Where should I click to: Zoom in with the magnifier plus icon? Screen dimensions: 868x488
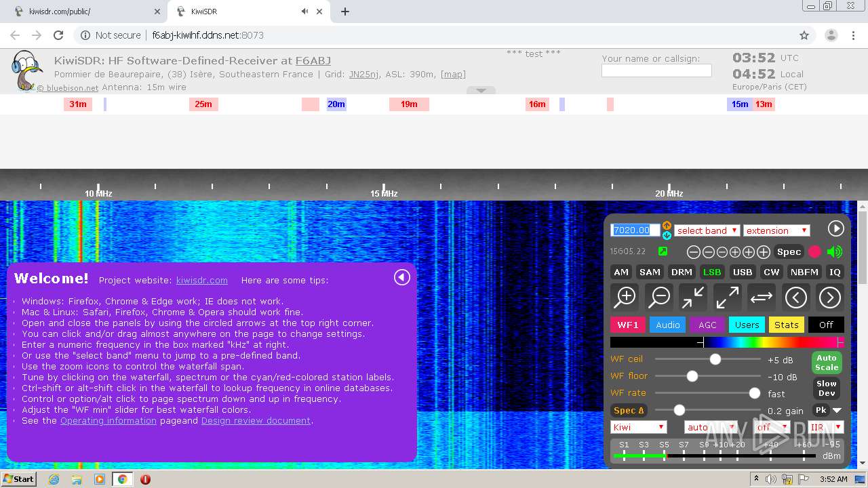pyautogui.click(x=625, y=297)
